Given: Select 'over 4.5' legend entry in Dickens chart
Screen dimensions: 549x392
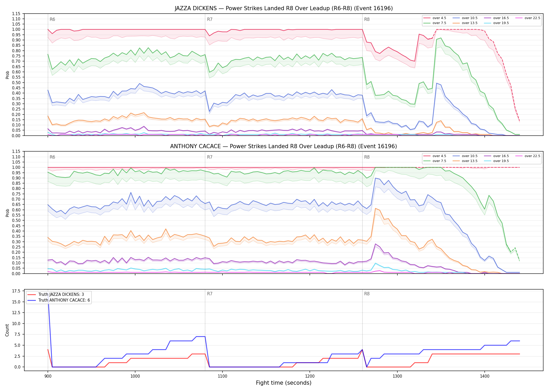Looking at the screenshot, I should tap(435, 18).
